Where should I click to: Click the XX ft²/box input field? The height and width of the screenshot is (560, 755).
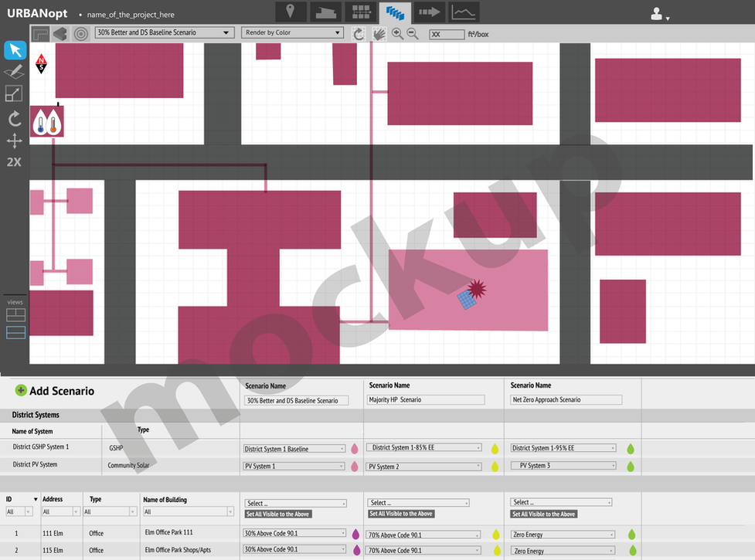tap(447, 34)
